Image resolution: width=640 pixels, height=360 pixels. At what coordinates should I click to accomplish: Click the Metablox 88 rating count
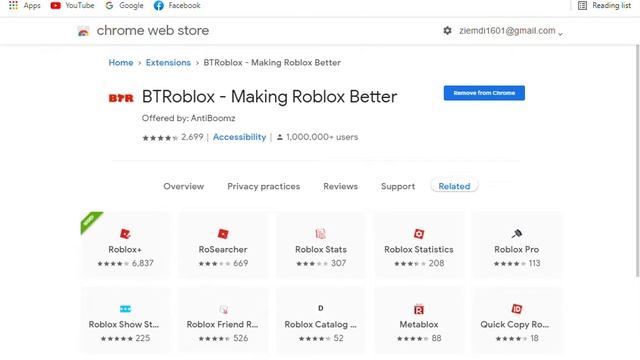click(x=436, y=338)
